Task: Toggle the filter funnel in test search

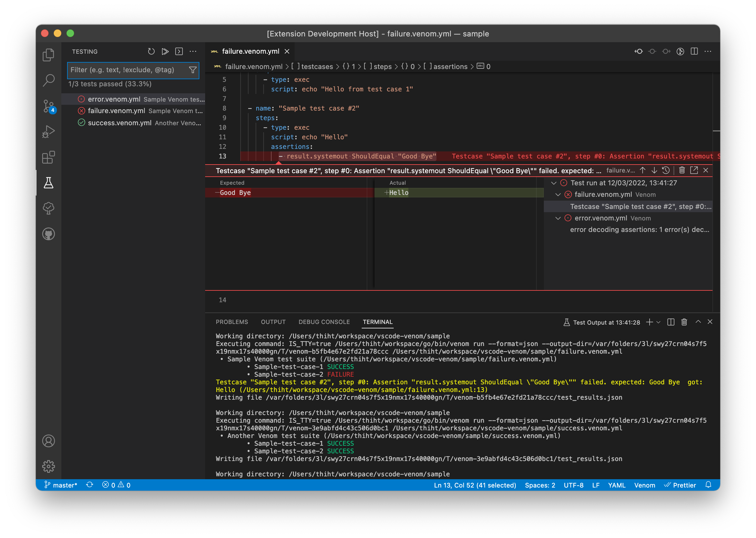Action: (x=192, y=70)
